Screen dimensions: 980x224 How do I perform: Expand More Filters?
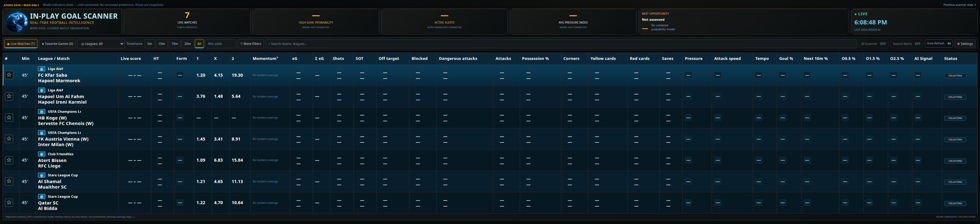(251, 44)
